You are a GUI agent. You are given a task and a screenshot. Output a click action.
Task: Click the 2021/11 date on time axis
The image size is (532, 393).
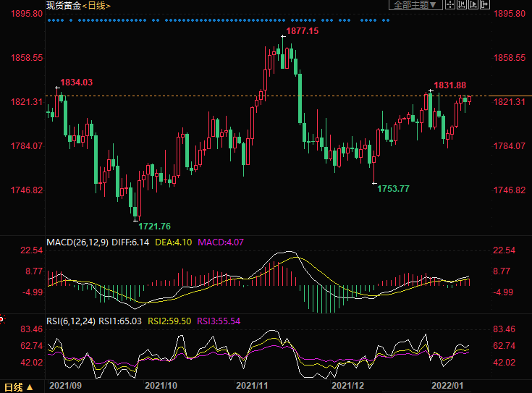pos(253,387)
